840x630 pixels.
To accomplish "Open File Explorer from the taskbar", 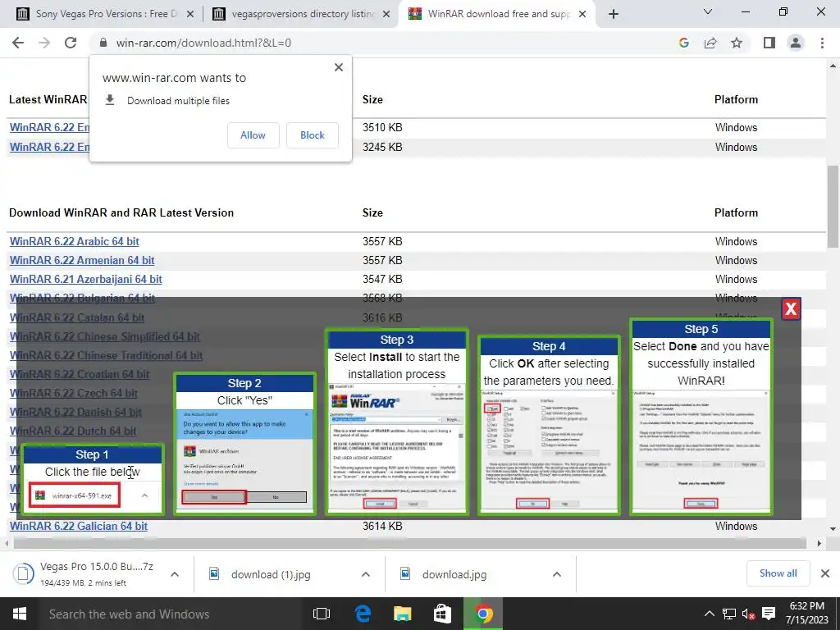I will tap(402, 614).
